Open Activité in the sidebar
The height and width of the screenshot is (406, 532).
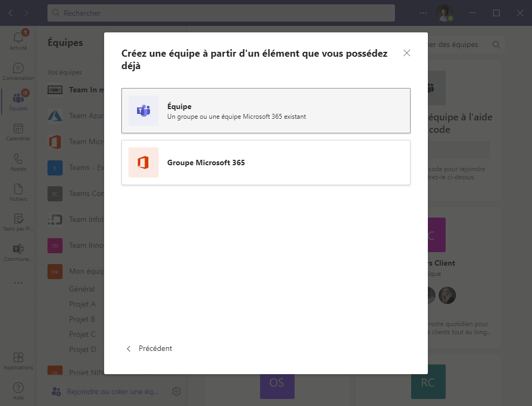[18, 40]
